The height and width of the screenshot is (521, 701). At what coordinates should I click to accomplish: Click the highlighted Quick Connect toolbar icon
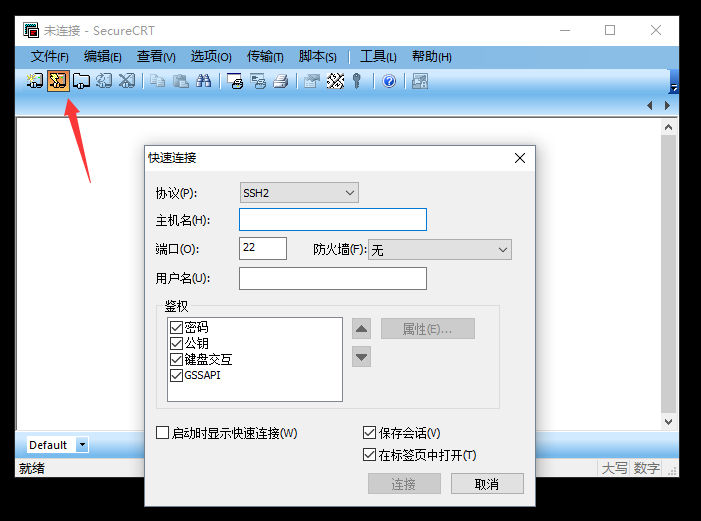[58, 81]
